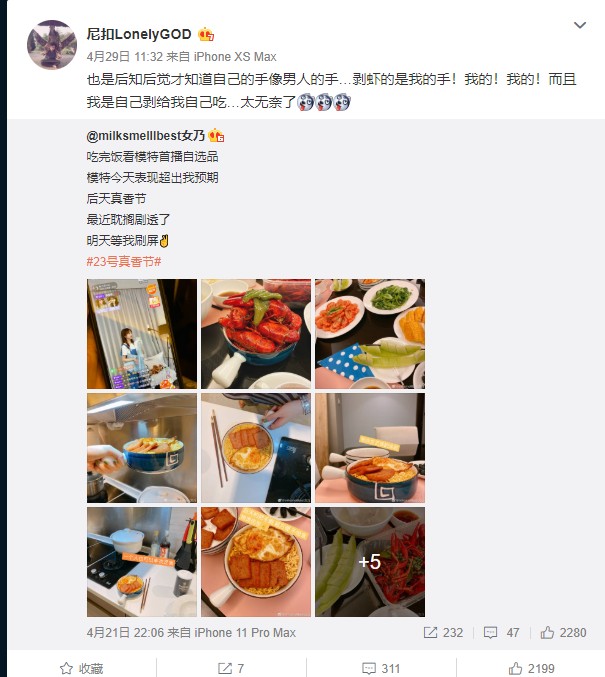View the +5 more photos thumbnail
This screenshot has height=677, width=605.
pos(370,562)
